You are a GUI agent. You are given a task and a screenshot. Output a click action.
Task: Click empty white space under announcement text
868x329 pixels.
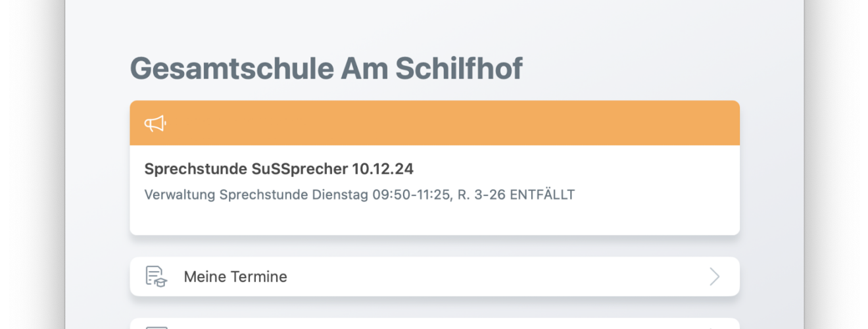point(435,219)
